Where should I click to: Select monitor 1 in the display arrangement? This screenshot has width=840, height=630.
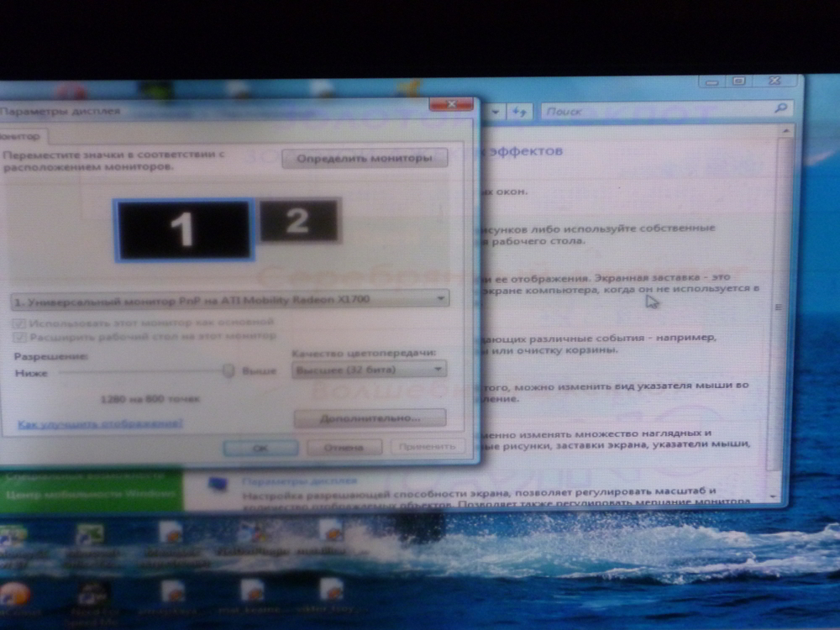183,230
